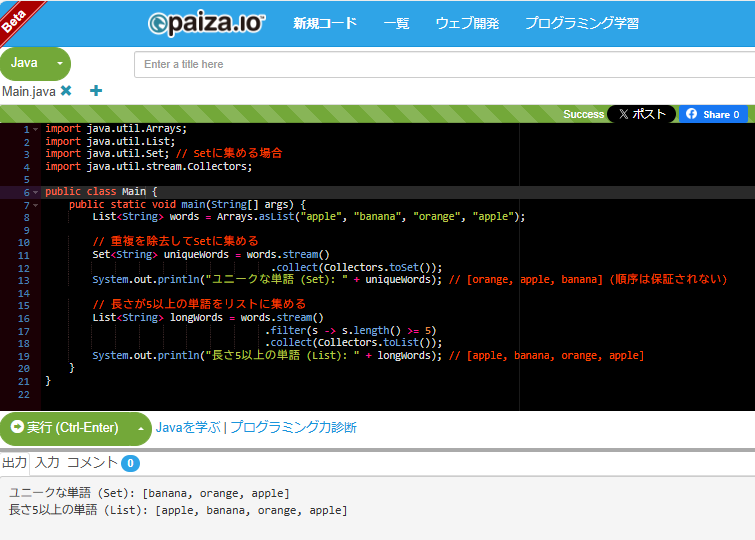
Task: Click the paiza.io logo
Action: coord(207,23)
